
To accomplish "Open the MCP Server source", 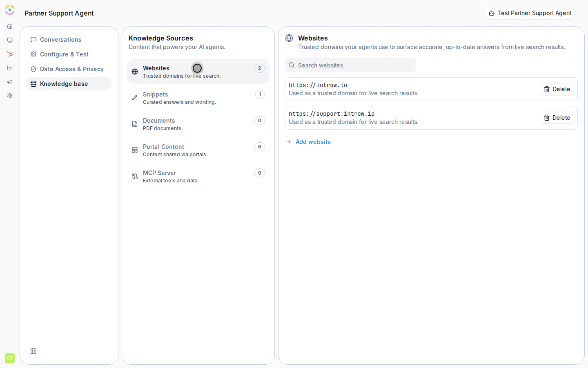I will [198, 176].
